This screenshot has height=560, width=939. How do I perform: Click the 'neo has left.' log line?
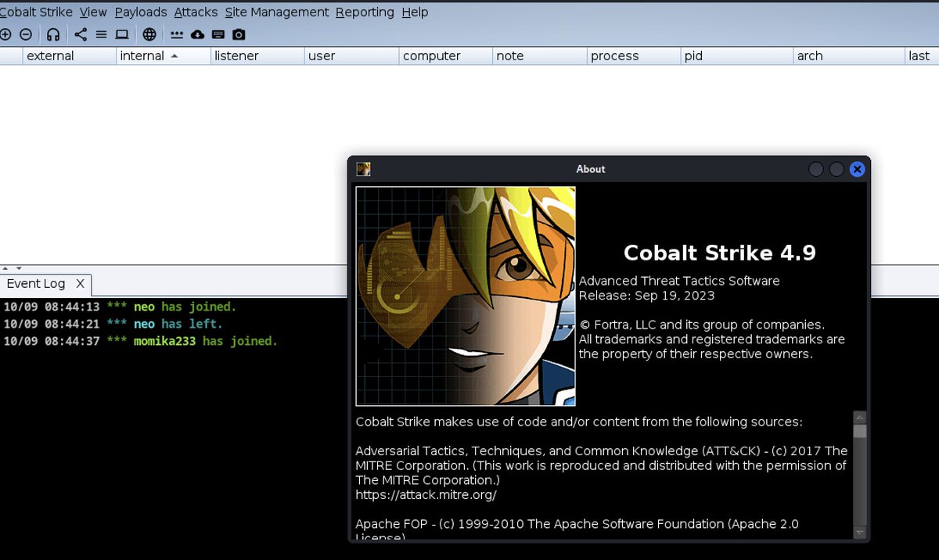(113, 324)
